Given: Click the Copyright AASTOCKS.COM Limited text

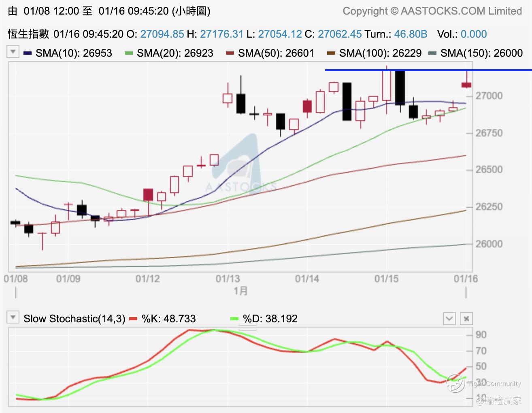Looking at the screenshot, I should 432,11.
